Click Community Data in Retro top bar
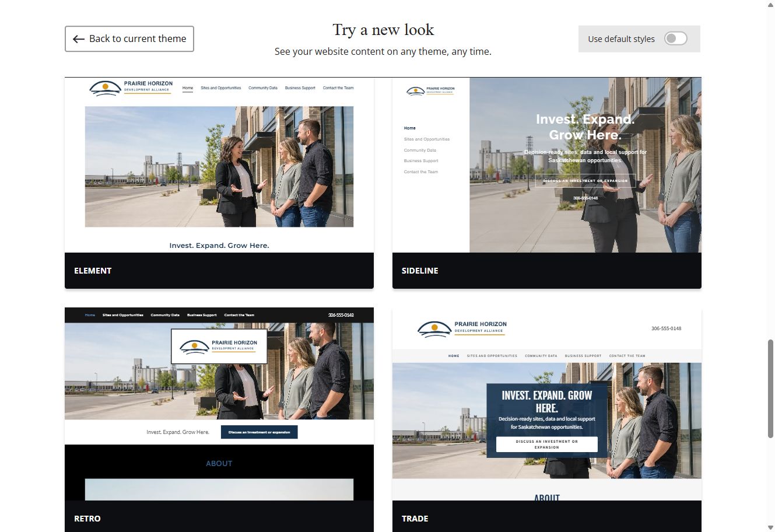 click(165, 315)
